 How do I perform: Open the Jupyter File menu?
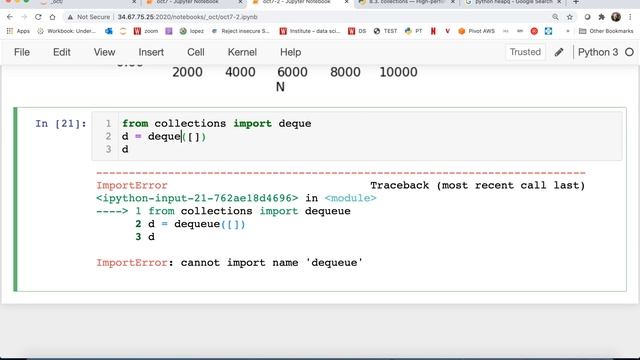point(22,52)
